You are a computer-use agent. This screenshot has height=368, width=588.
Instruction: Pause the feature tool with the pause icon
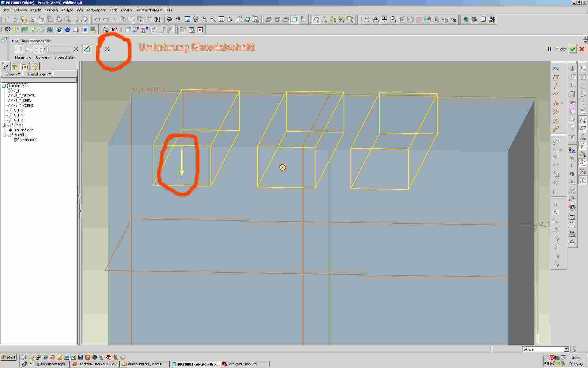(549, 49)
